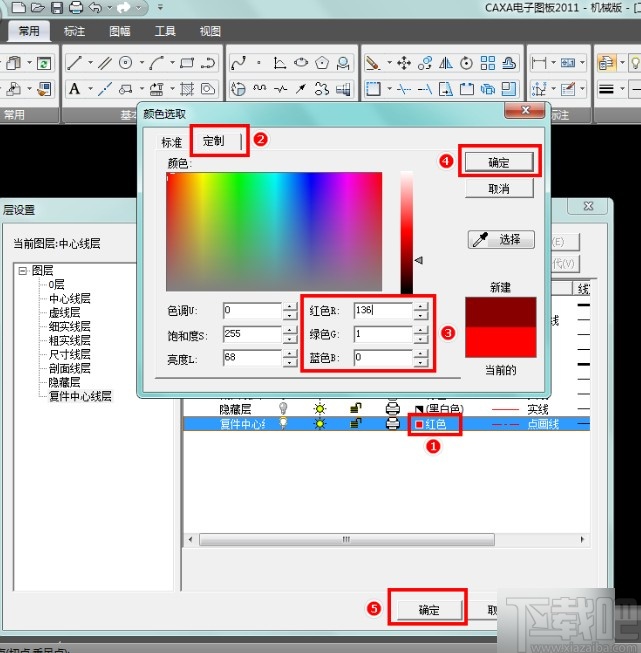Click 确定 in the layer settings window

429,610
